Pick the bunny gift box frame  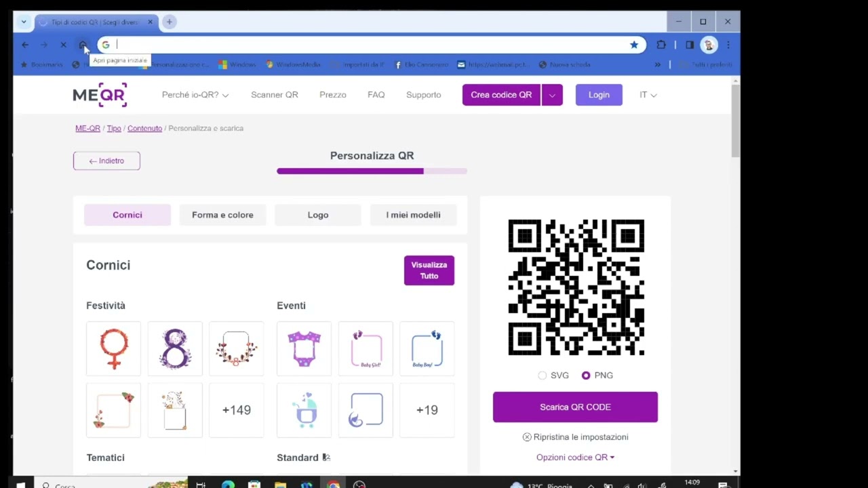(175, 410)
